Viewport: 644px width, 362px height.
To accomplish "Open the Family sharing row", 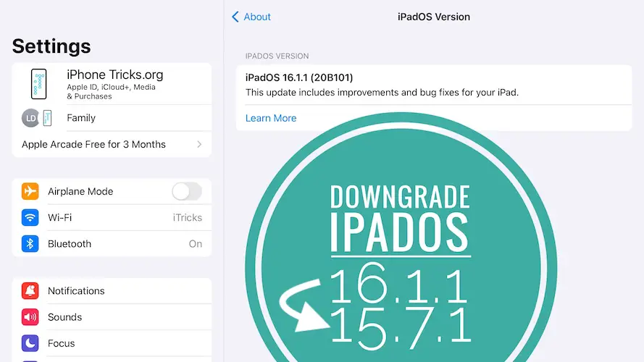I will tap(81, 118).
